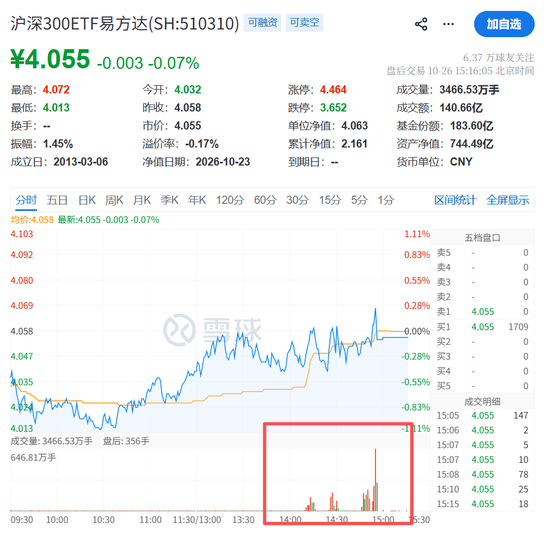Open 区间统计 link

coord(455,200)
